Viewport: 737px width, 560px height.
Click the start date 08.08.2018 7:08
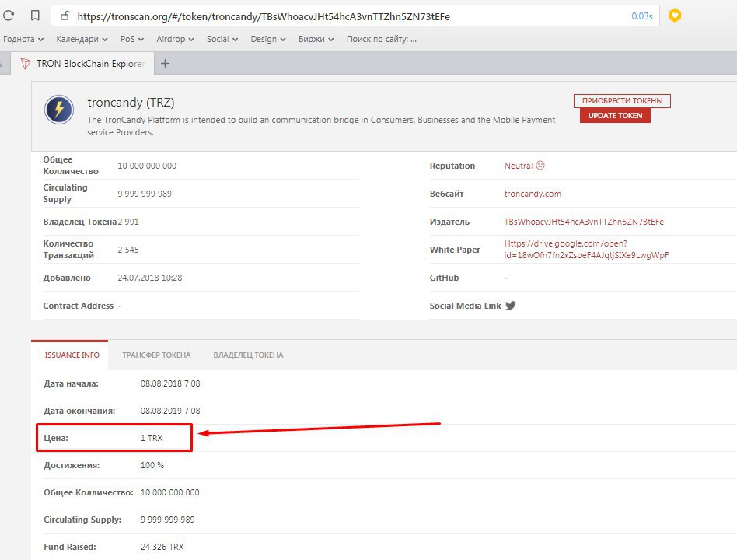tap(170, 383)
